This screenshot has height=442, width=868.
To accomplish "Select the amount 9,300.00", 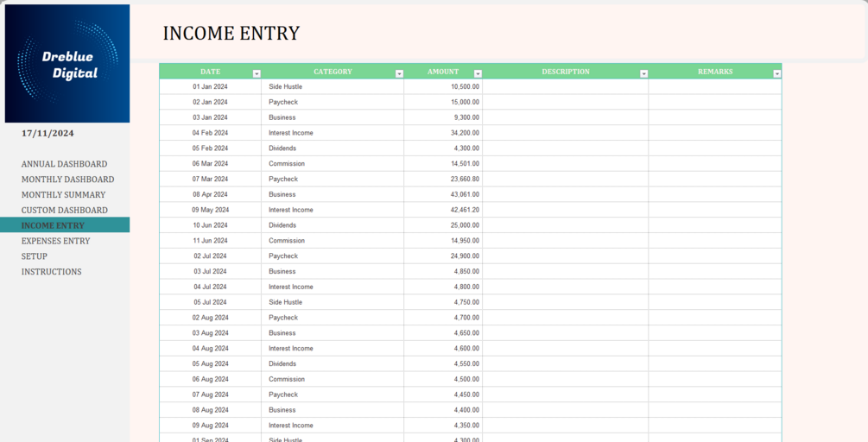I will click(x=443, y=117).
